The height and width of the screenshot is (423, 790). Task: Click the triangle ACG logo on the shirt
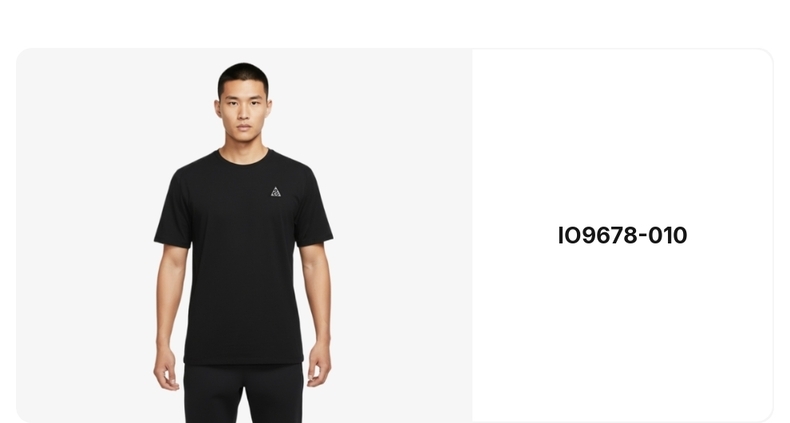(276, 192)
